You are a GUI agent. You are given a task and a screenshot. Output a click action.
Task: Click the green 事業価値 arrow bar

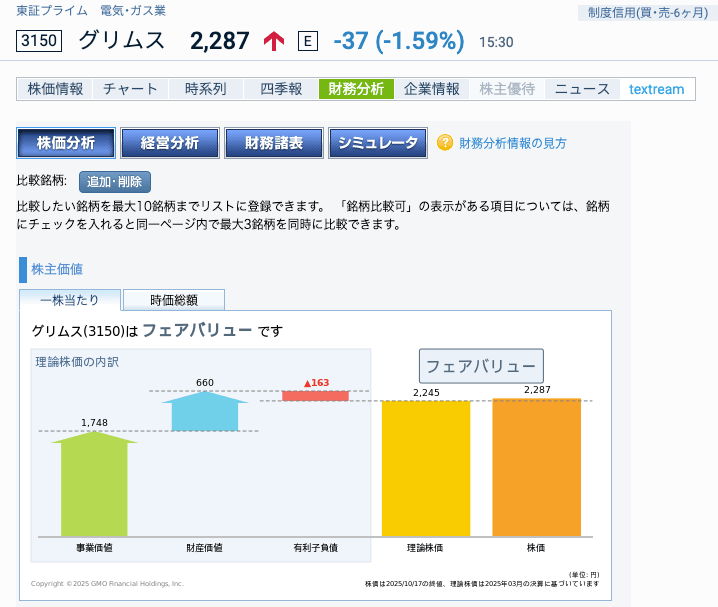[x=95, y=485]
